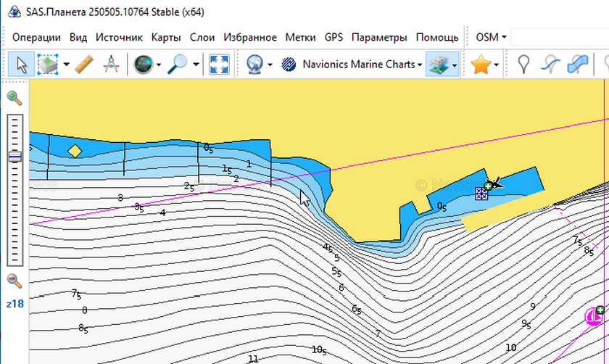Open the Метки menu
This screenshot has width=609, height=364.
tap(300, 37)
